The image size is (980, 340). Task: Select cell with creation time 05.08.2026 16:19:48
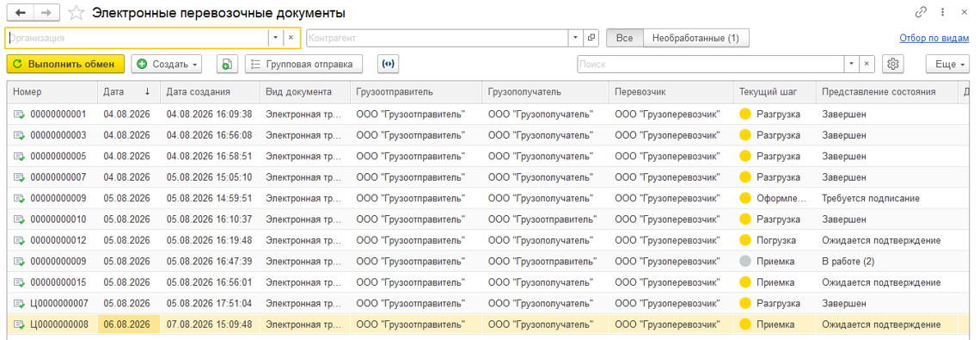[x=210, y=240]
